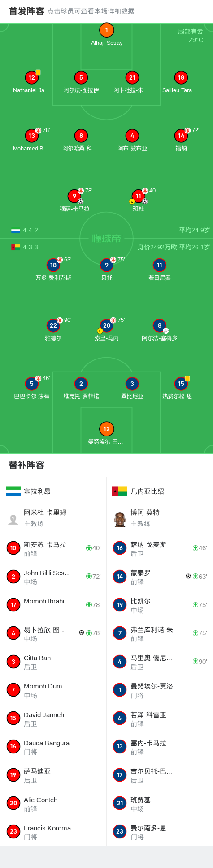Open Sallieu Tara… number 18 red badge
The image size is (213, 868).
(x=181, y=77)
